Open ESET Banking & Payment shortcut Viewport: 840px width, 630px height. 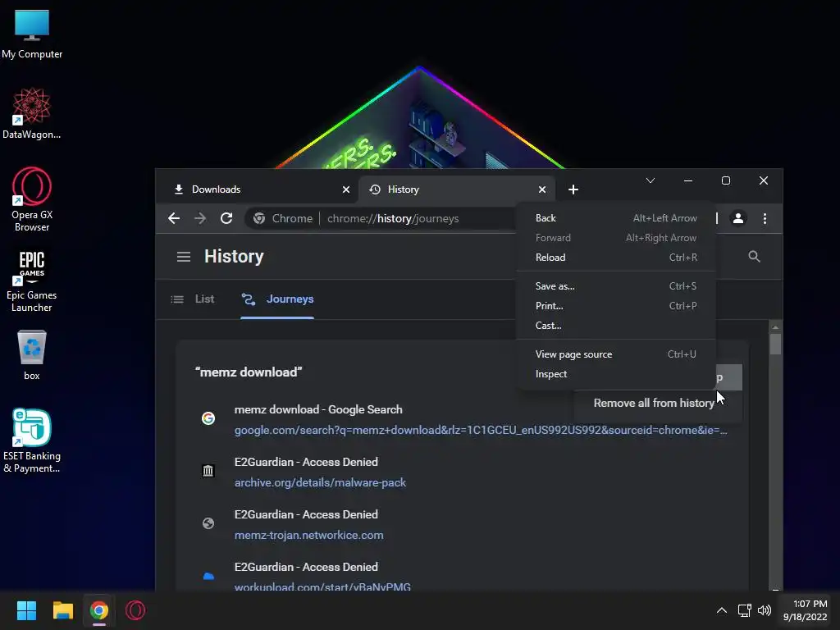(x=32, y=441)
